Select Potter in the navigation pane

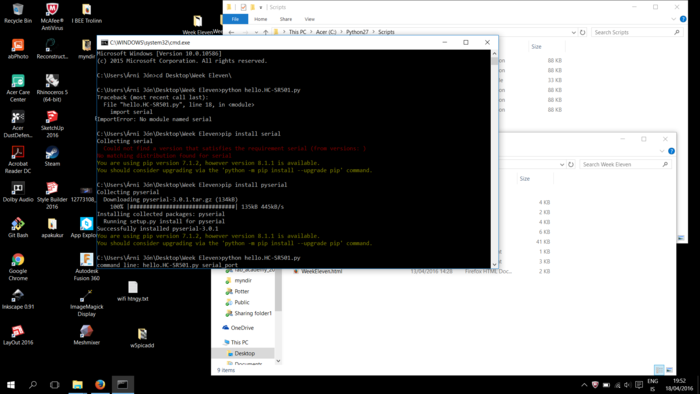[242, 291]
